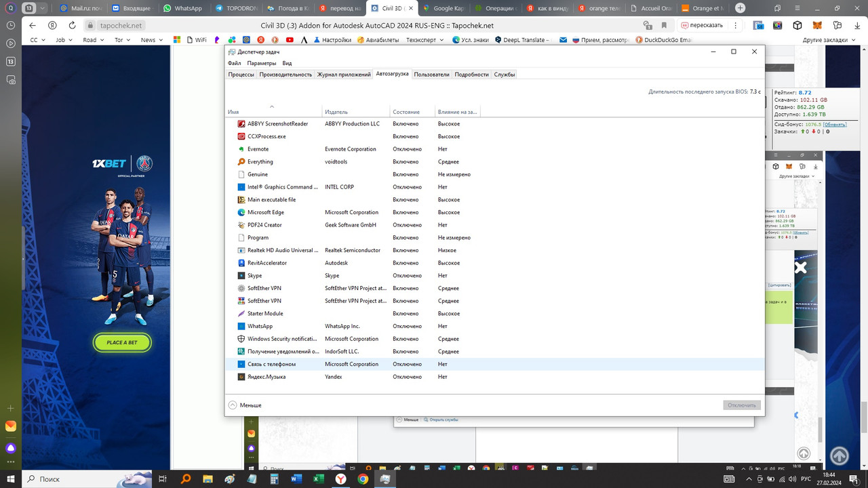Click the PLACE A BET button in the ad
The width and height of the screenshot is (868, 488).
tap(121, 342)
